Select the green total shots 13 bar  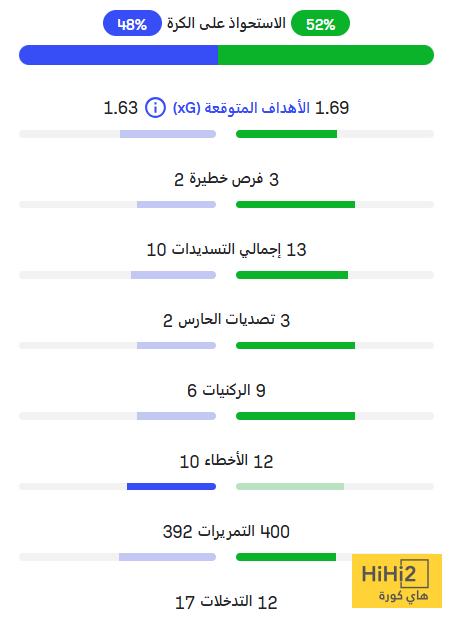click(292, 275)
